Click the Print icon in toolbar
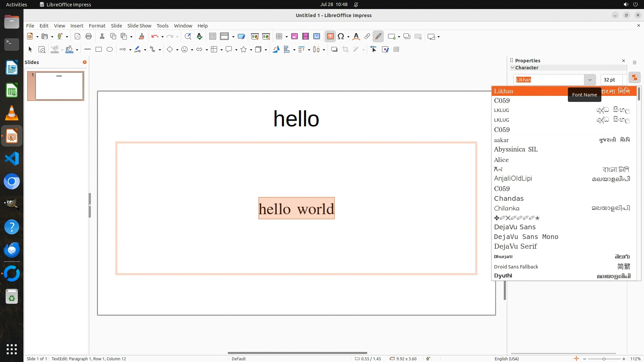The height and width of the screenshot is (362, 644). coord(89,37)
